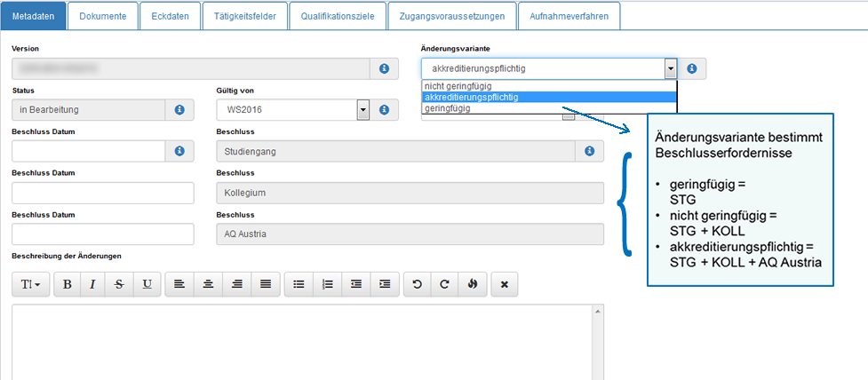Choose the 'geringfügig' option
Viewport: 868px width, 380px height.
[x=448, y=108]
